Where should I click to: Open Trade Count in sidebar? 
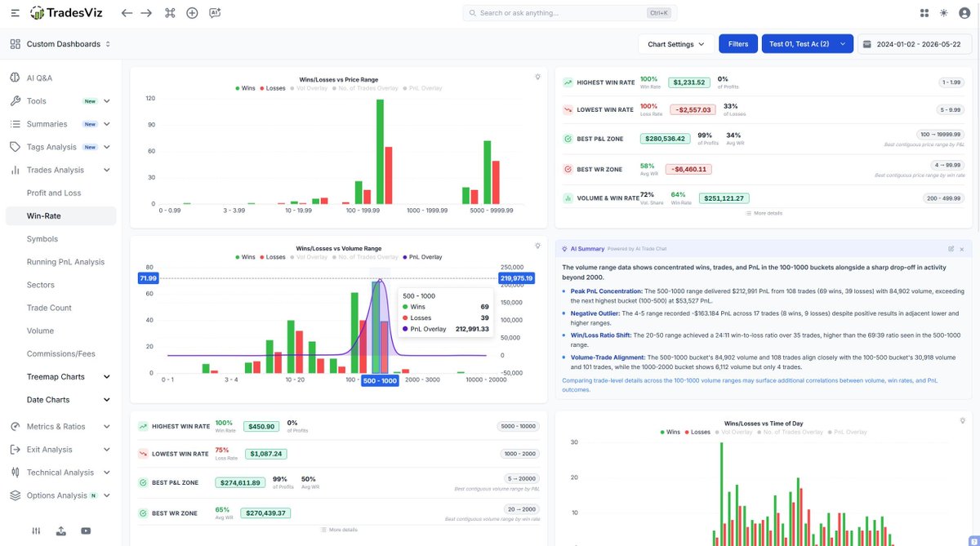pos(49,308)
